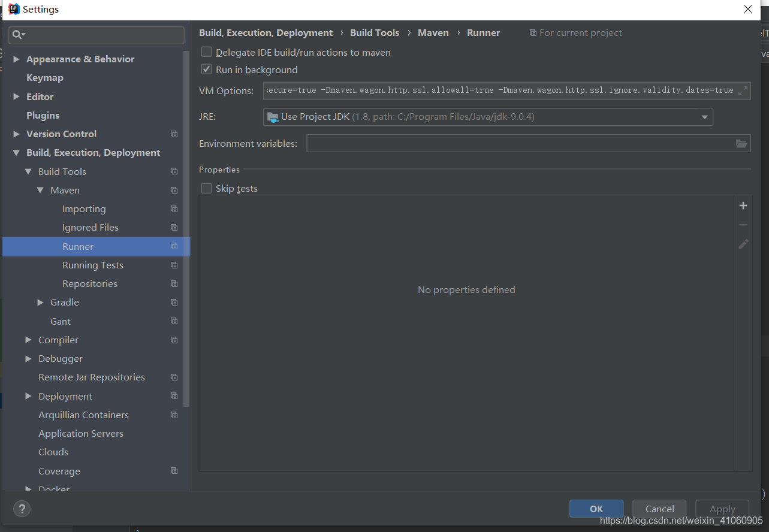
Task: Click Maven in the breadcrumb path
Action: (433, 33)
